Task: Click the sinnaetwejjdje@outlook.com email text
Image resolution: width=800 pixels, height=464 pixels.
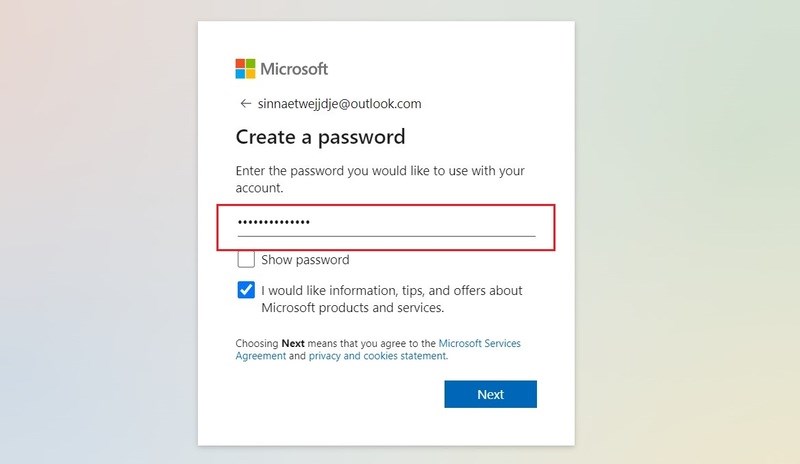Action: click(339, 103)
